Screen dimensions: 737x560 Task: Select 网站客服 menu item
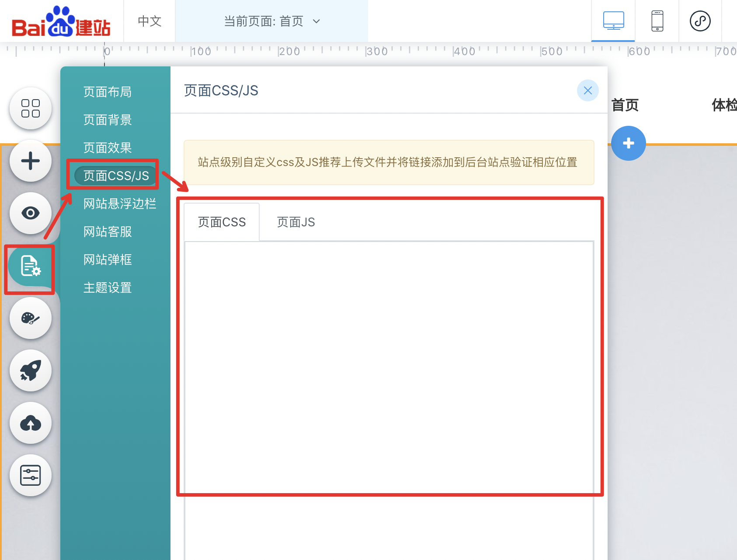coord(108,232)
